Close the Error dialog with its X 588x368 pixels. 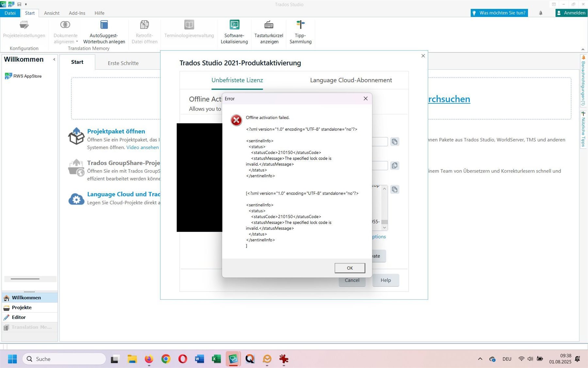click(365, 98)
